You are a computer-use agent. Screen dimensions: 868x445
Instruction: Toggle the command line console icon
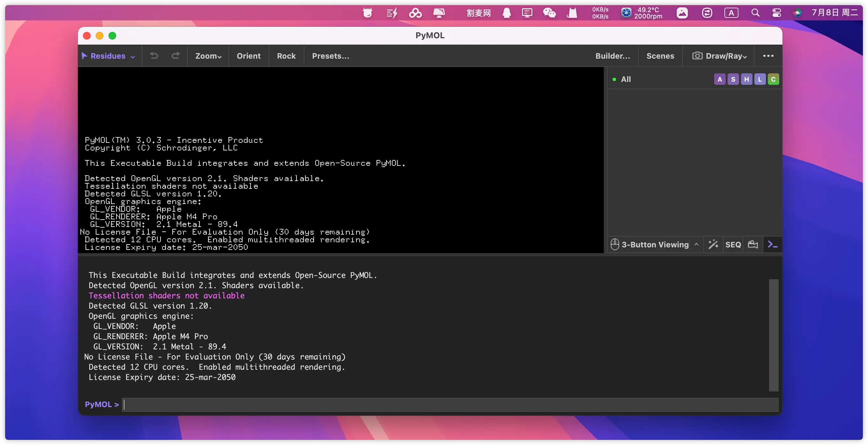point(772,244)
